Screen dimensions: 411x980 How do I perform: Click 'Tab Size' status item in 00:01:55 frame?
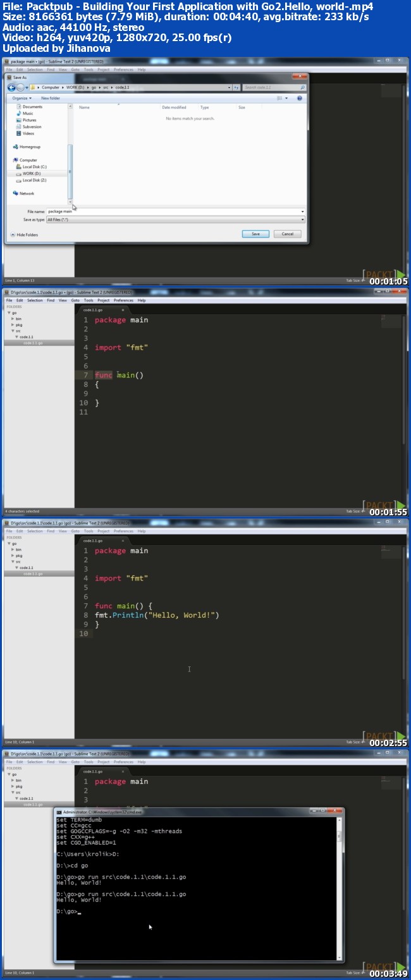click(355, 511)
